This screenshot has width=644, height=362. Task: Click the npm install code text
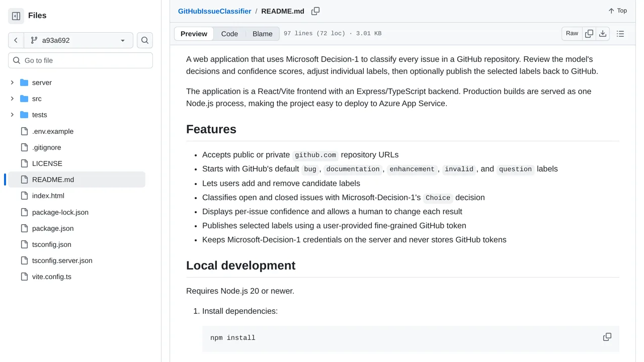tap(233, 338)
